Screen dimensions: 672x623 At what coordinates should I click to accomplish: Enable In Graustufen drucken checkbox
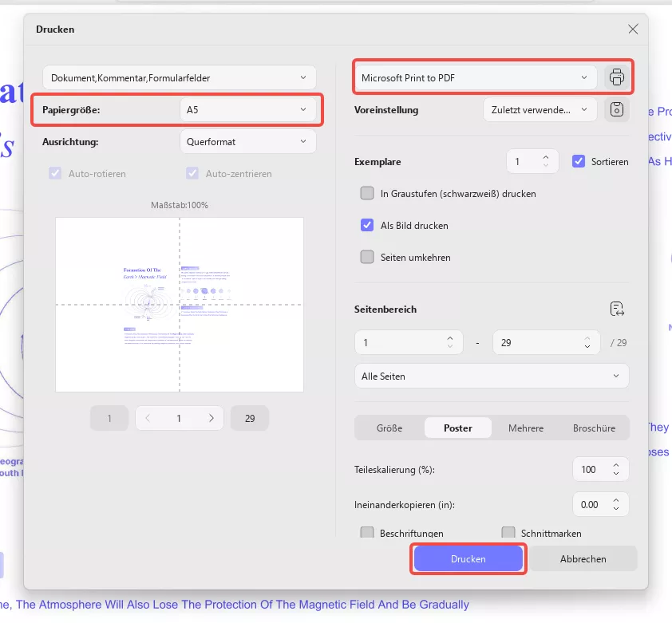[367, 193]
